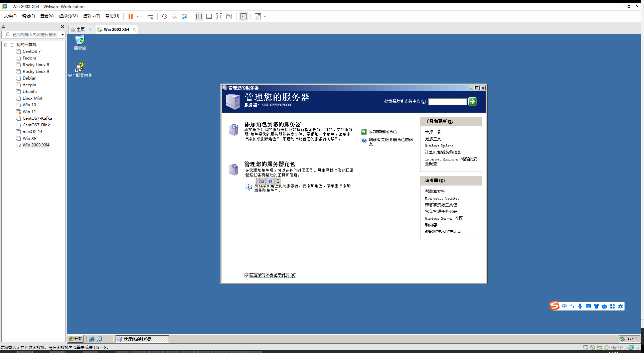This screenshot has height=353, width=644.
Task: Toggle the library sidebar view icon
Action: point(199,16)
